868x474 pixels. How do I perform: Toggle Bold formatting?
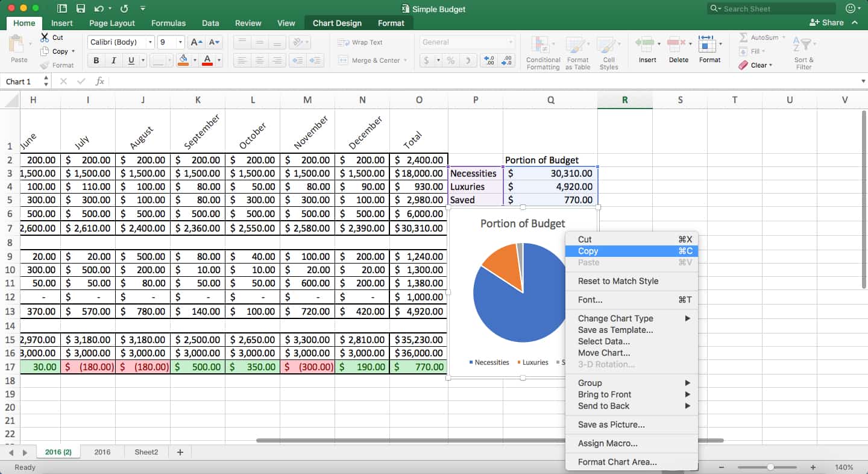(96, 60)
